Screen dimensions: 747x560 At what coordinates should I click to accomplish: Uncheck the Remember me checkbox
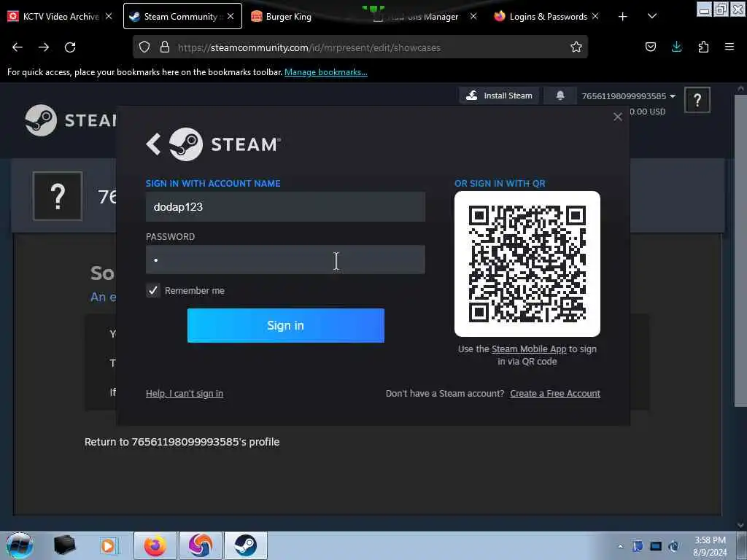[153, 290]
